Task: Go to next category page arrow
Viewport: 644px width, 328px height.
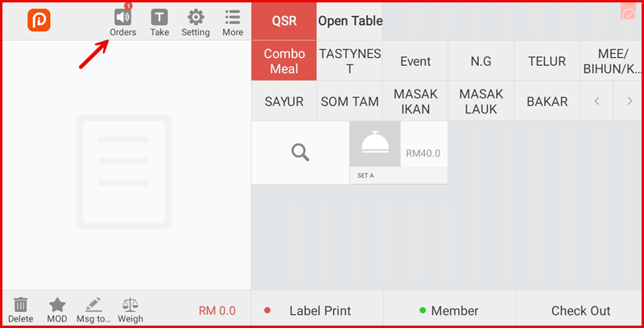Action: click(630, 100)
